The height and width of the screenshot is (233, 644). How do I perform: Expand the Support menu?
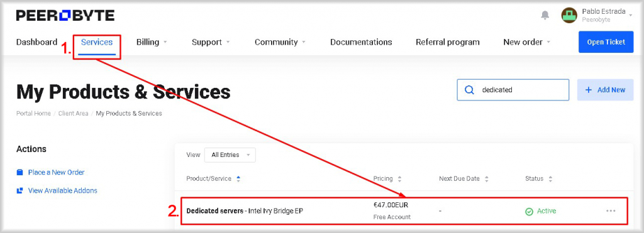[211, 42]
